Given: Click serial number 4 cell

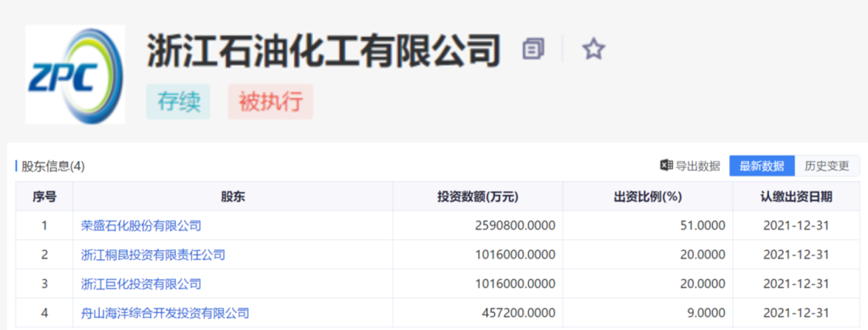Looking at the screenshot, I should [x=44, y=313].
